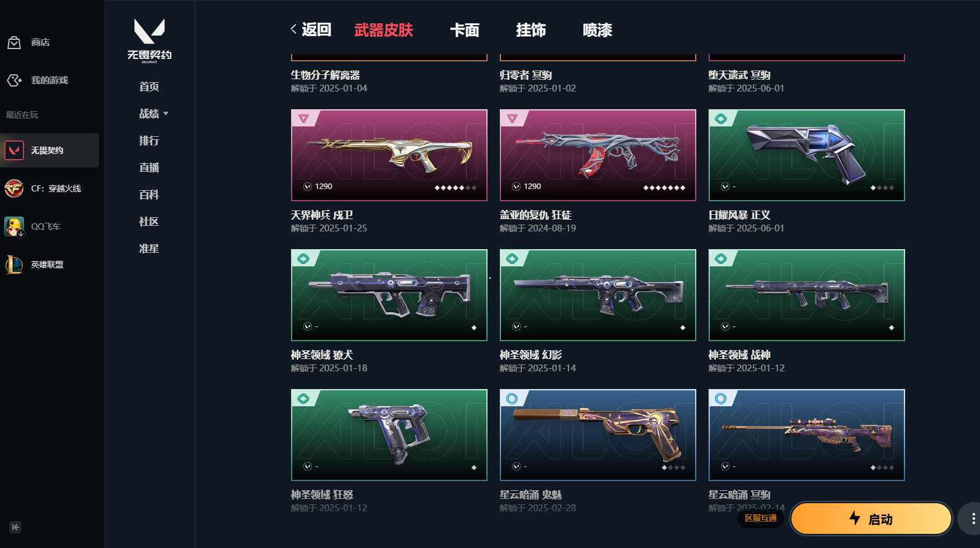Expand the 战绩 dropdown menu

coord(154,114)
